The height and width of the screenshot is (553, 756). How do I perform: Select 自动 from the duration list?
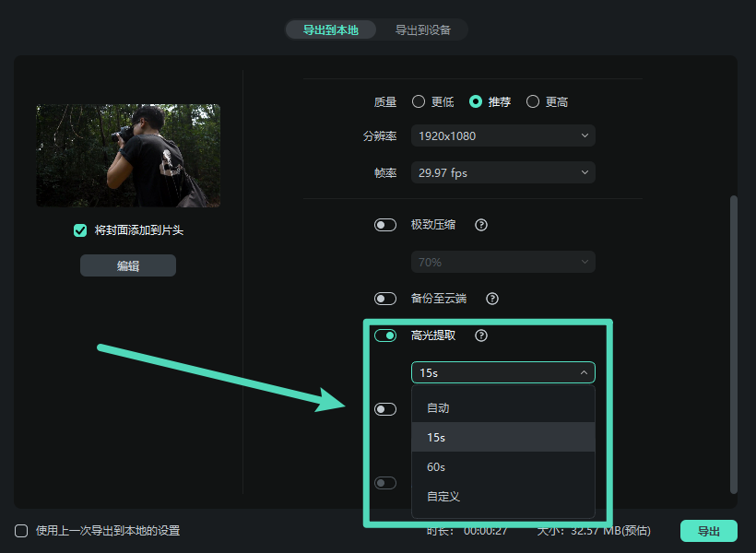click(502, 407)
